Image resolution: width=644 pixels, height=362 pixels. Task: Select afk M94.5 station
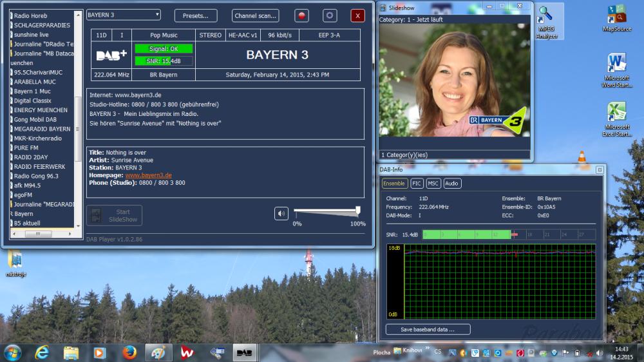(x=27, y=186)
